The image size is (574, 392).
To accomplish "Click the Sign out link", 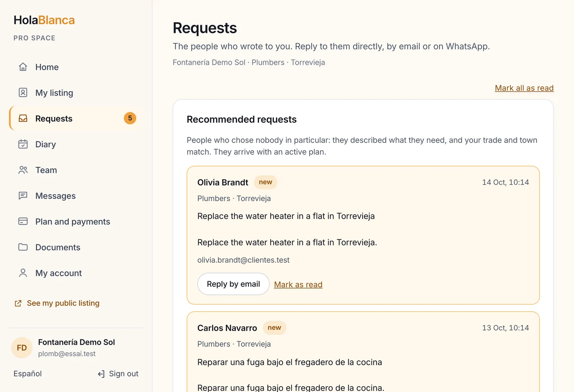I will coord(118,374).
